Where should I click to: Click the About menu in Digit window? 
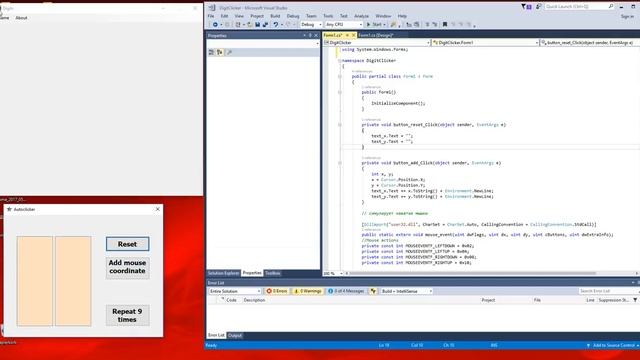pyautogui.click(x=21, y=18)
